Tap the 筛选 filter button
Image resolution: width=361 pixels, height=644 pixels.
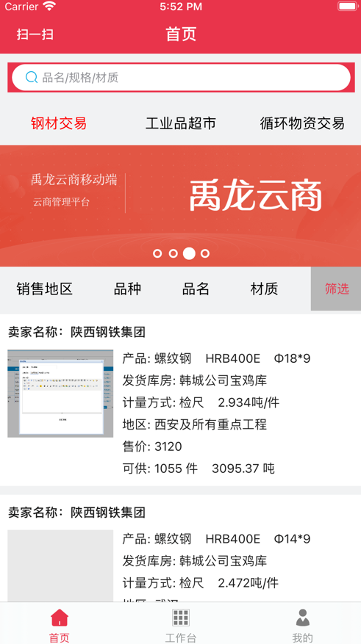336,289
